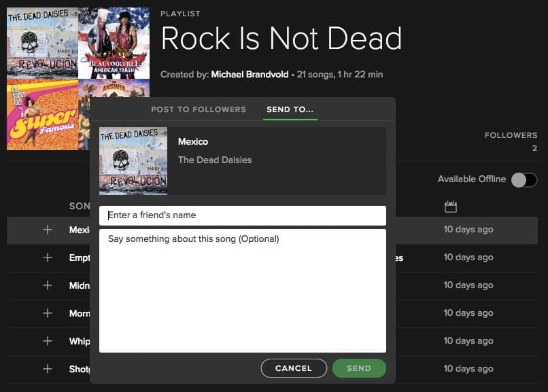This screenshot has height=392, width=548.
Task: Click the friend's name input field
Action: coord(241,215)
